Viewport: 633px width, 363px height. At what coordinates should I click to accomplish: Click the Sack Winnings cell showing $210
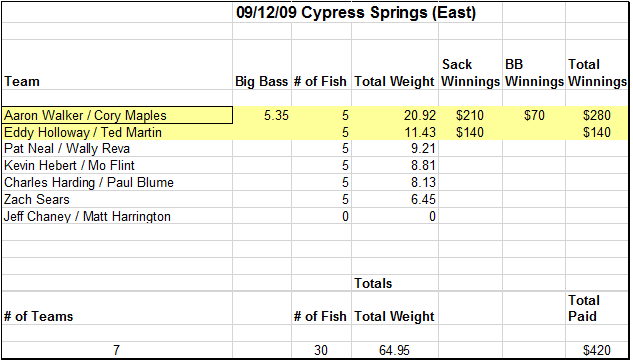click(x=470, y=115)
